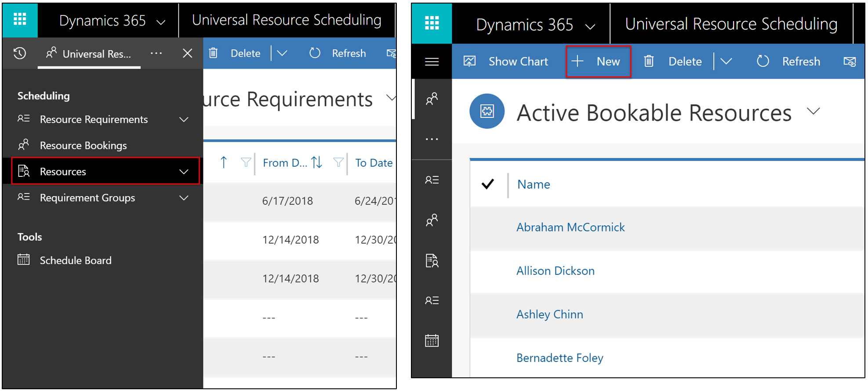The image size is (868, 391).
Task: Open Schedule Board under Tools
Action: (x=76, y=260)
